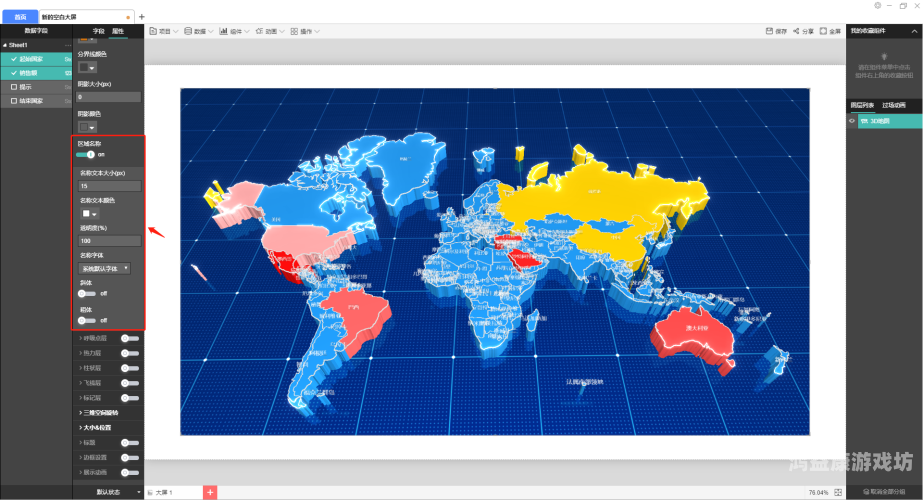Uncheck the 起始国家 field
Viewport: 923px width, 500px height.
pos(14,59)
